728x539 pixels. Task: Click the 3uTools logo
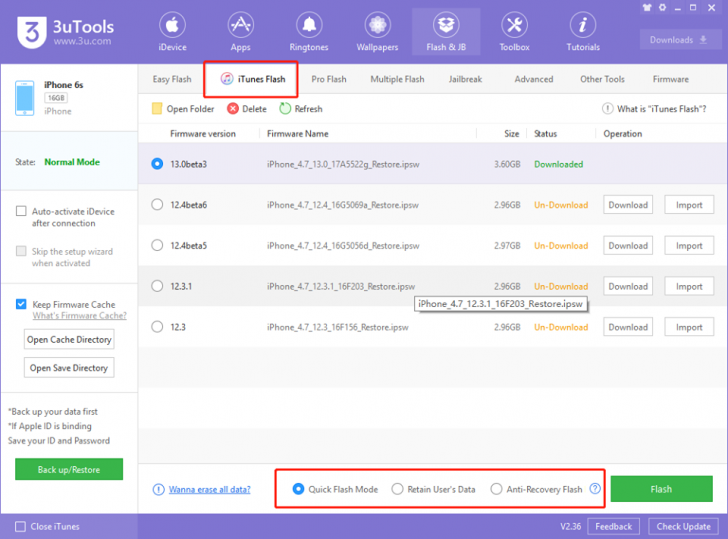pyautogui.click(x=65, y=32)
